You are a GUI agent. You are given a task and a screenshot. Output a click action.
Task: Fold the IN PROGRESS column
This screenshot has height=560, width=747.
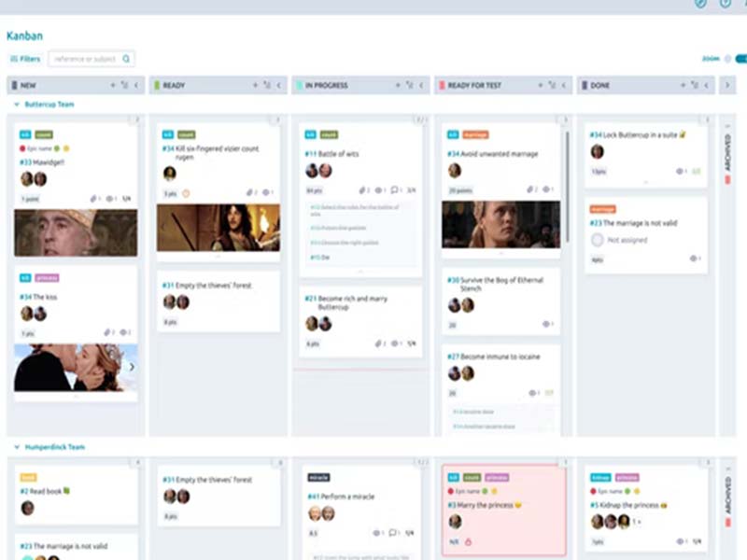pos(421,85)
